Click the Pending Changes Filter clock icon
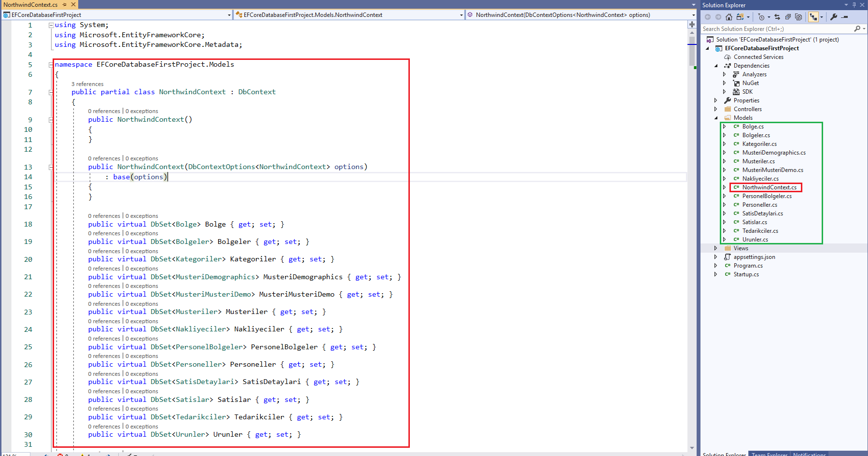The image size is (868, 456). click(x=761, y=17)
